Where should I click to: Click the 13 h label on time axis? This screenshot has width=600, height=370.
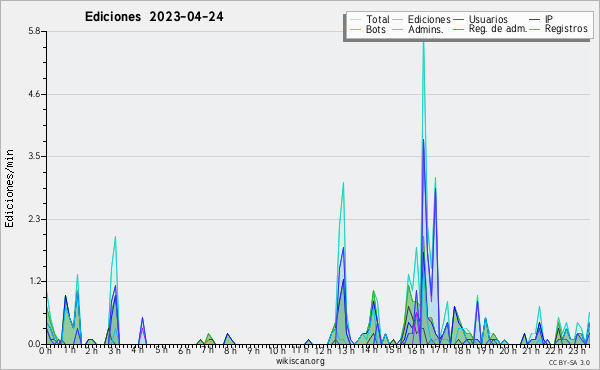(346, 350)
